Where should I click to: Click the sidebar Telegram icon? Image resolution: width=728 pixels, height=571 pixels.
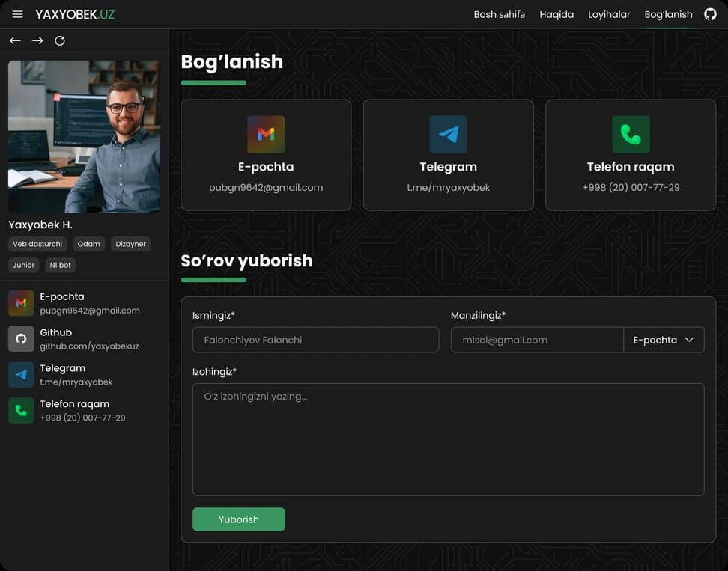pyautogui.click(x=21, y=375)
